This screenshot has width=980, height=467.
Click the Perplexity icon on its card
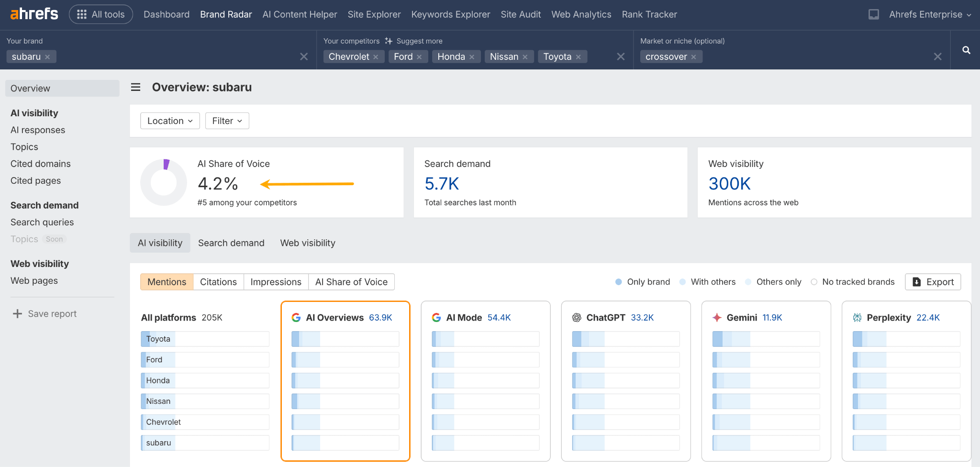coord(857,317)
